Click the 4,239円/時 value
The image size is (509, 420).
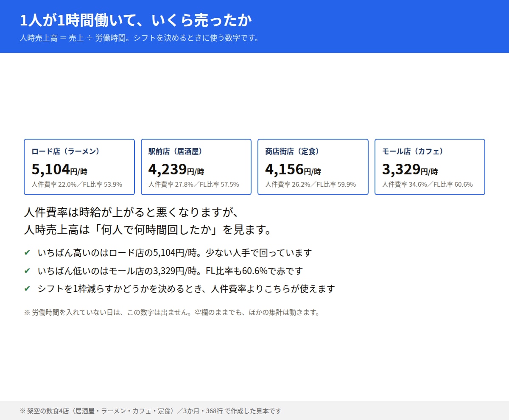(x=176, y=169)
